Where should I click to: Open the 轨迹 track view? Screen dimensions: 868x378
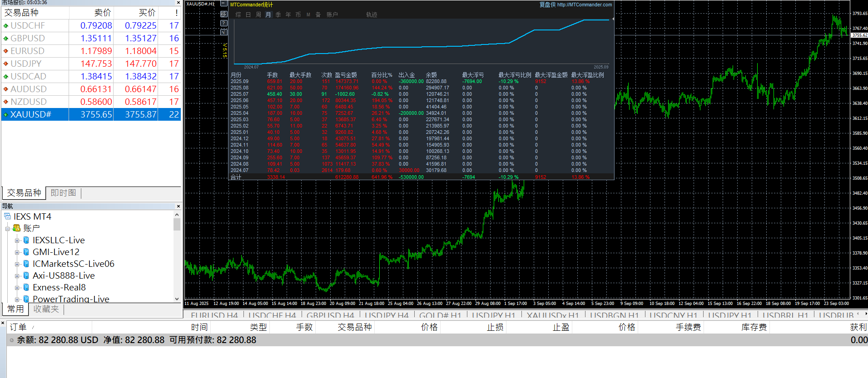click(x=372, y=15)
